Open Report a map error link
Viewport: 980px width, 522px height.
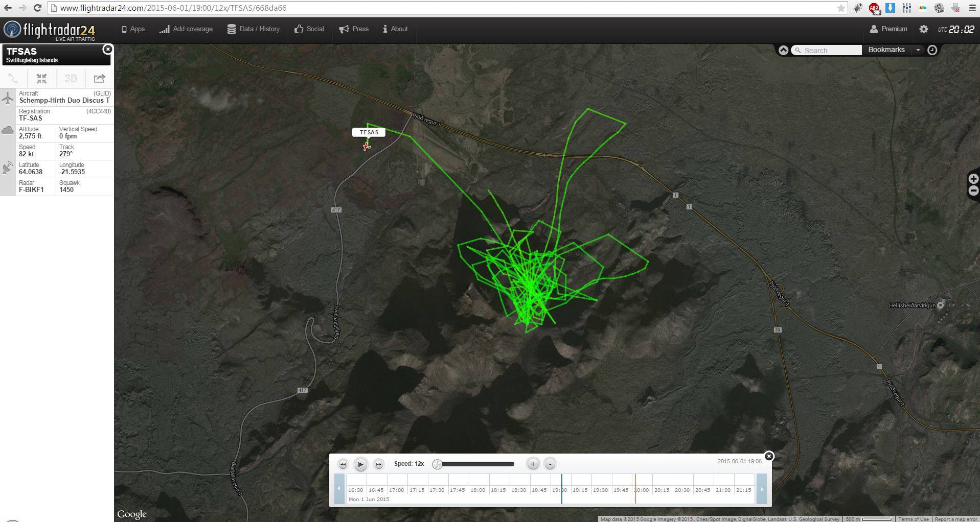[x=955, y=519]
